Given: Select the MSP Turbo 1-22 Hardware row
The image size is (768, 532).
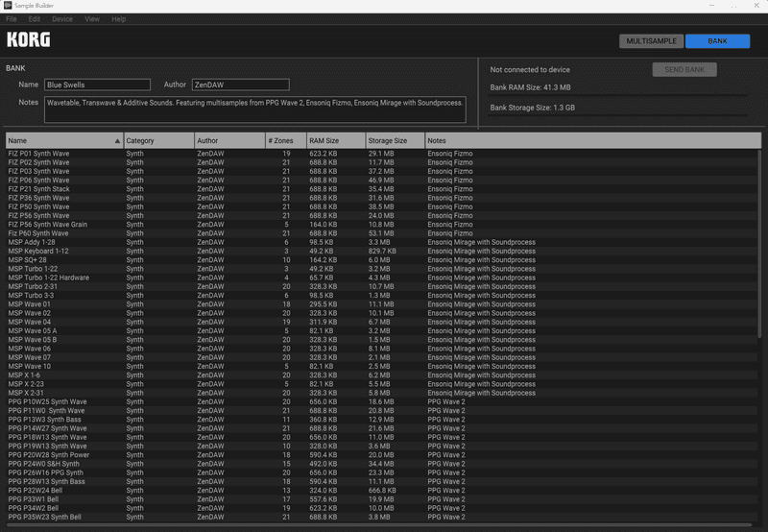Looking at the screenshot, I should 381,278.
